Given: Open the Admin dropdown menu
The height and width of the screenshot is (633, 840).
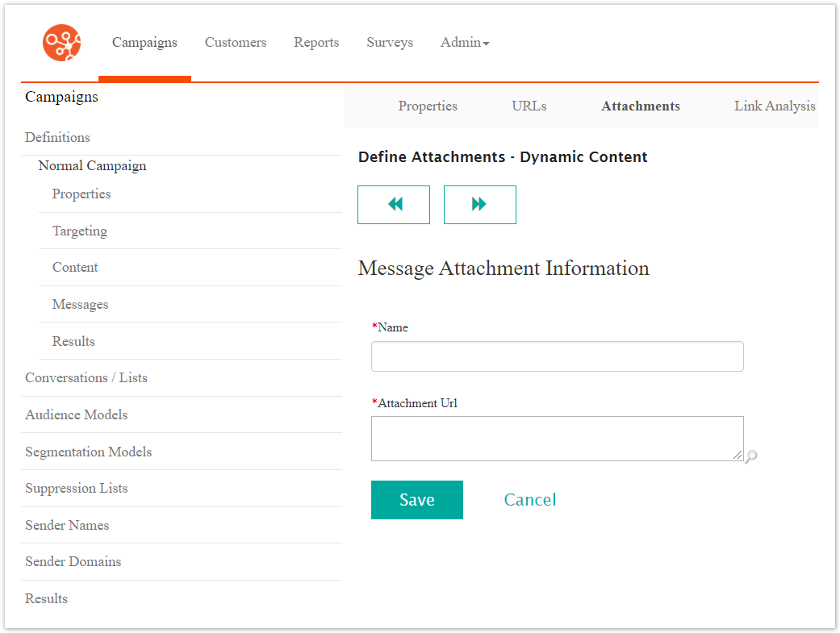Looking at the screenshot, I should click(x=465, y=43).
